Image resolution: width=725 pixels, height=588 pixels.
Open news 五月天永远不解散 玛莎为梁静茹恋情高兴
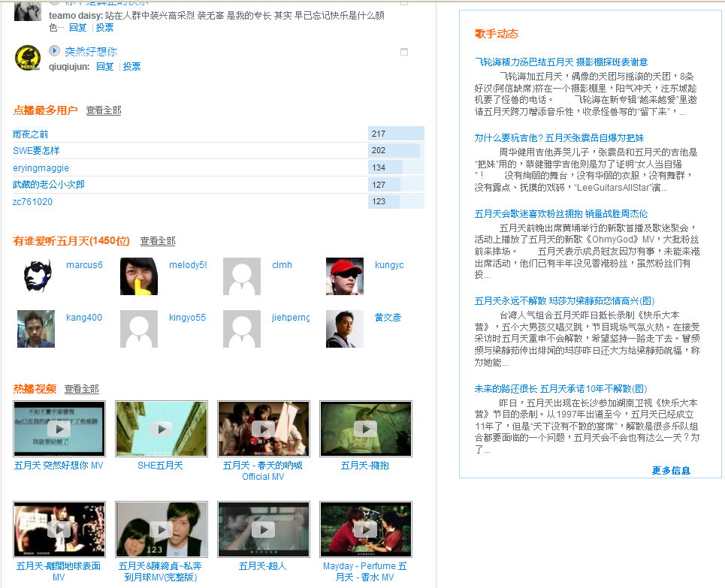(x=564, y=301)
